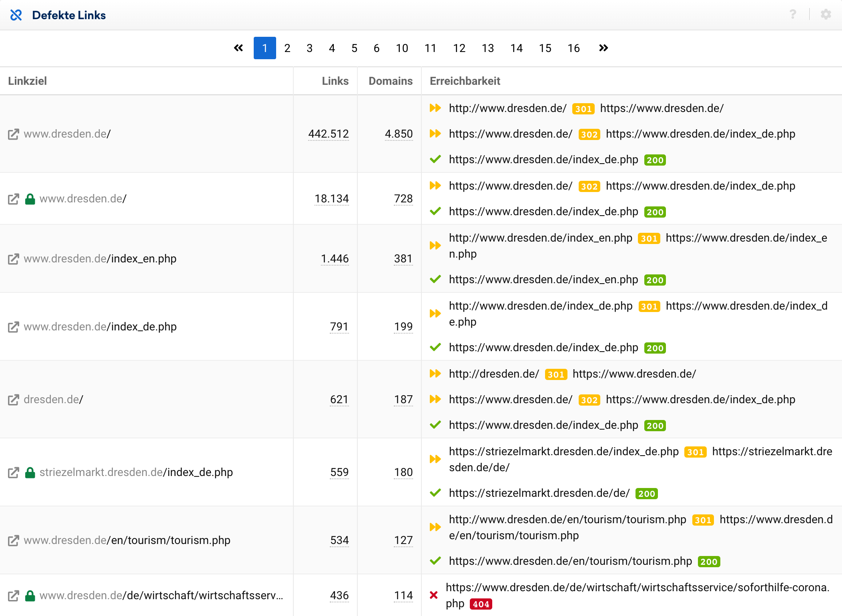Click the Defekte Links broken-link icon

(16, 15)
